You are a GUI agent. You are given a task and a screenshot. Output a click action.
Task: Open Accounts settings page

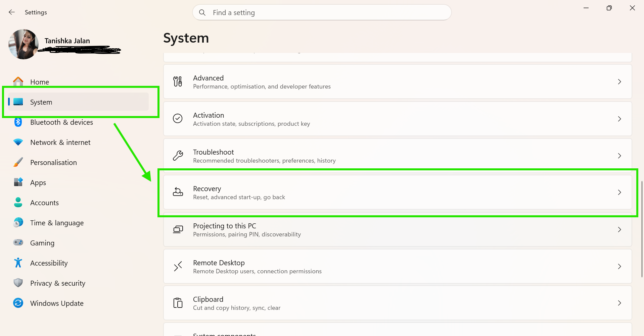(78, 203)
